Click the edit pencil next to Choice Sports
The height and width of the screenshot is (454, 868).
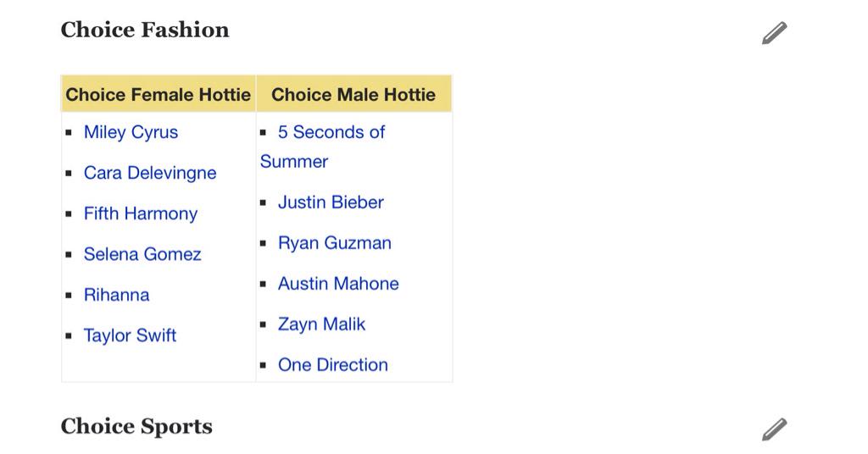click(x=774, y=429)
